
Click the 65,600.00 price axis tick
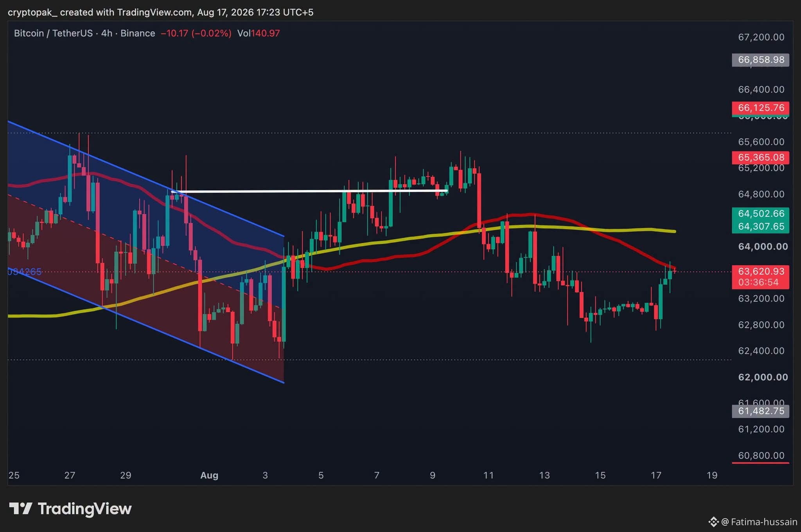761,142
